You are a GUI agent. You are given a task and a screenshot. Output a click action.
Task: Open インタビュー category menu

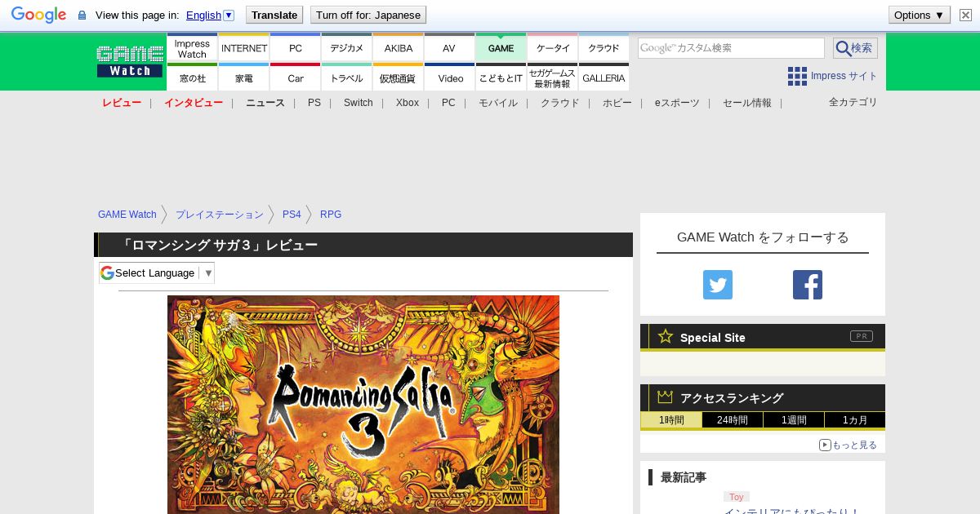[194, 103]
